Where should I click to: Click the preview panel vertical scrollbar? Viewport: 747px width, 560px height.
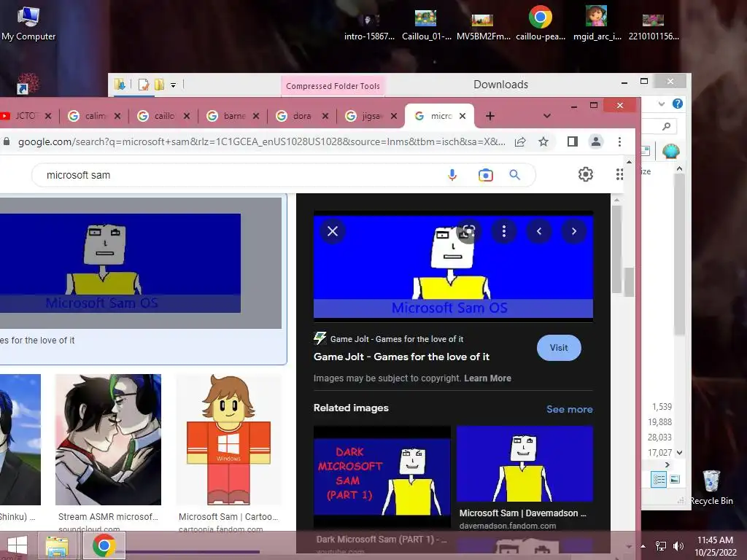tap(616, 248)
